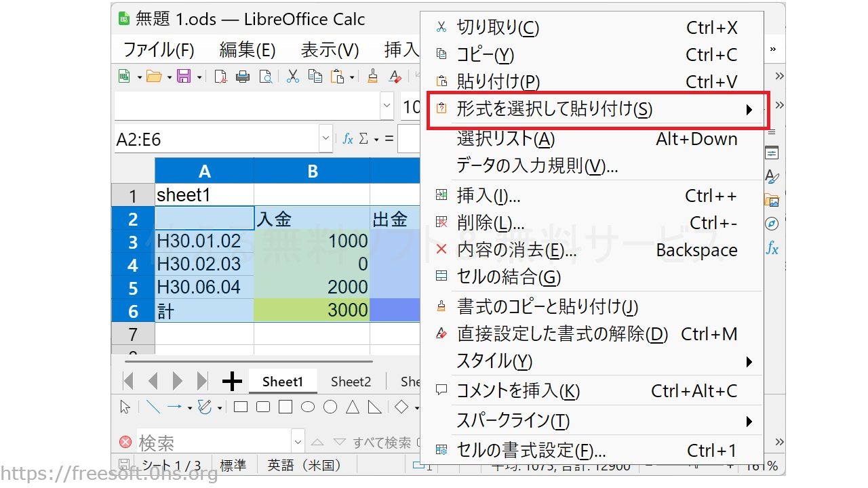Close the find toolbar with red X
Screen dimensions: 868x488
125,442
